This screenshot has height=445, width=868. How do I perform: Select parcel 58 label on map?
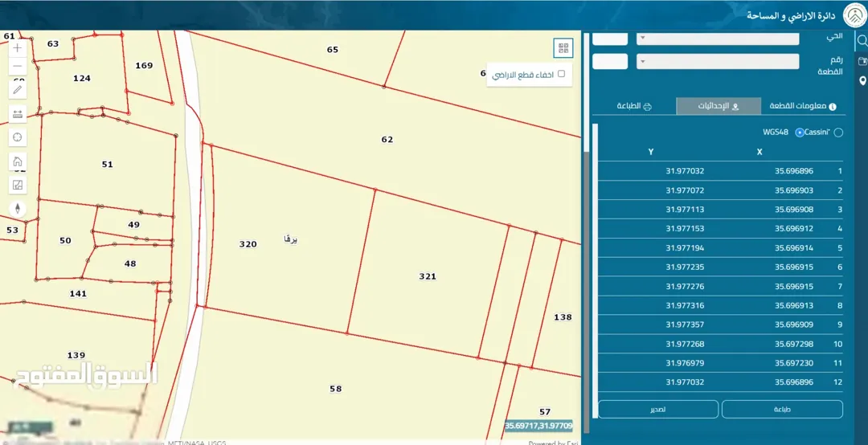[x=335, y=389]
